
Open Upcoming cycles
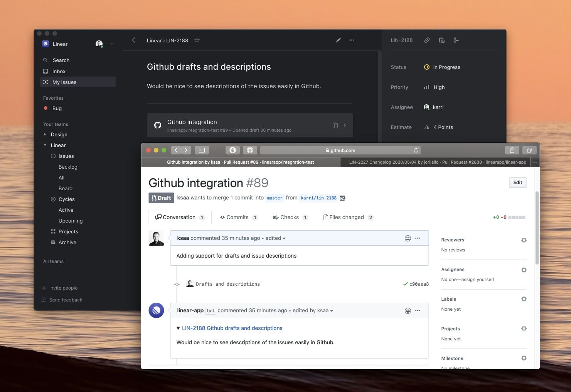pyautogui.click(x=71, y=221)
